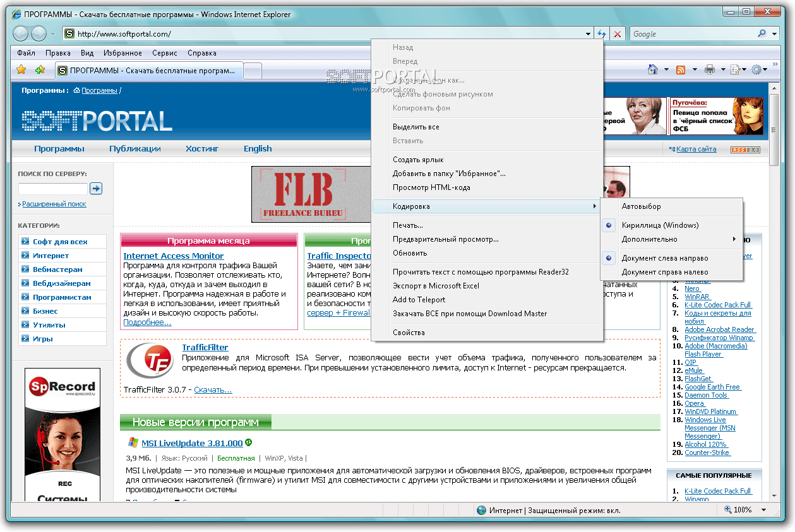Choose Автовыбор encoding option
Screen dimensions: 795x532
tap(672, 206)
